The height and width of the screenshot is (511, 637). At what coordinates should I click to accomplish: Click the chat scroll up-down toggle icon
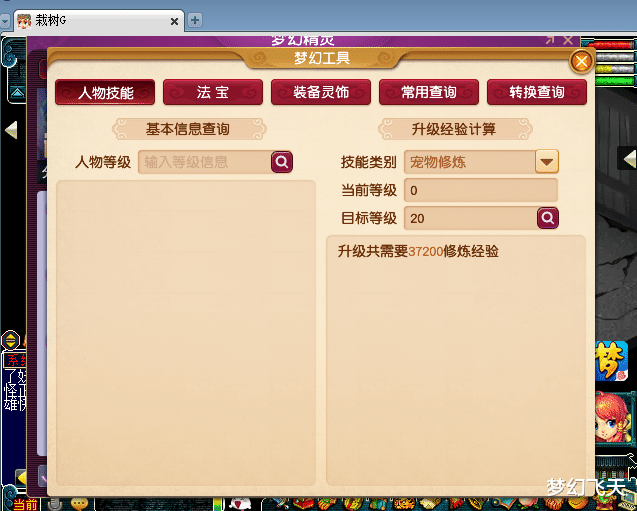tap(11, 340)
